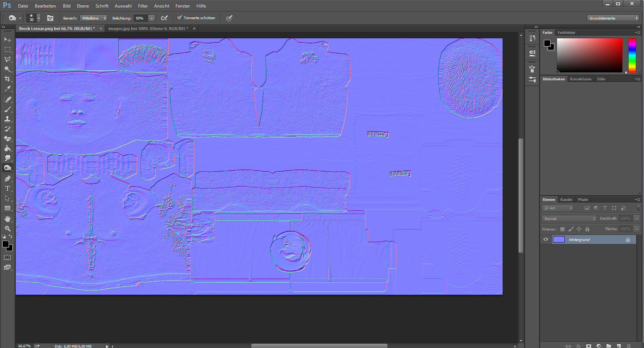Select the Clone Stamp tool

8,119
